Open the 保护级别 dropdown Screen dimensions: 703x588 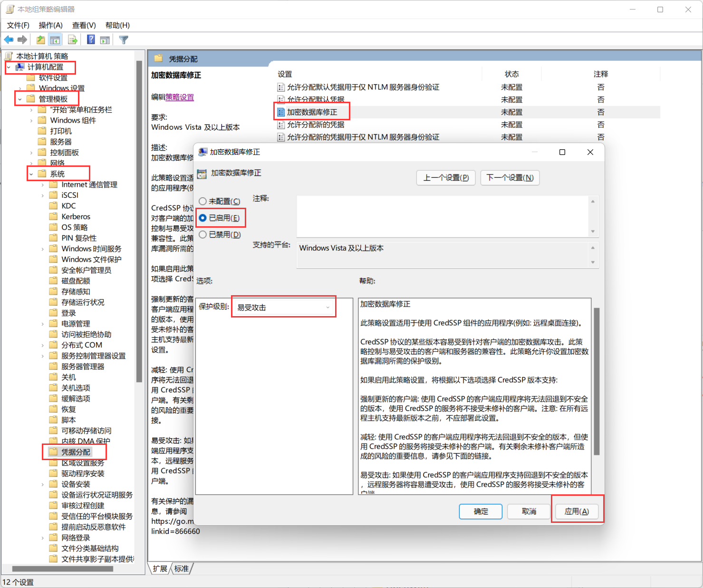point(283,308)
